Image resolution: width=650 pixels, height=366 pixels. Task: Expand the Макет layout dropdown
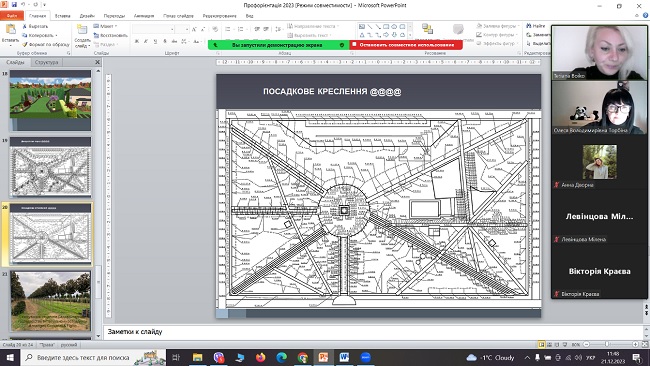(116, 26)
